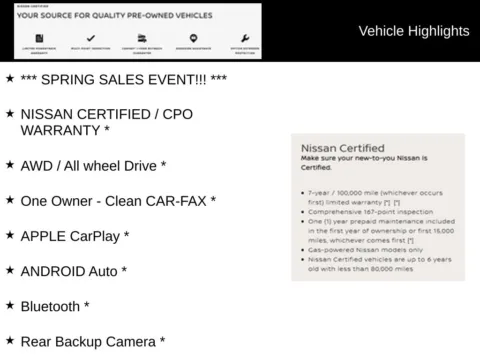The image size is (480, 360).
Task: Click 'YOUR SOURCE FOR QUALITY PRE-OWNED VEHICLES' banner text
Action: pos(115,15)
